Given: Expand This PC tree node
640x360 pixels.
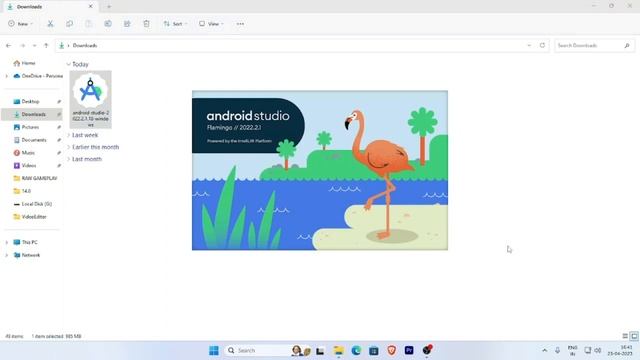Looking at the screenshot, I should pyautogui.click(x=7, y=242).
